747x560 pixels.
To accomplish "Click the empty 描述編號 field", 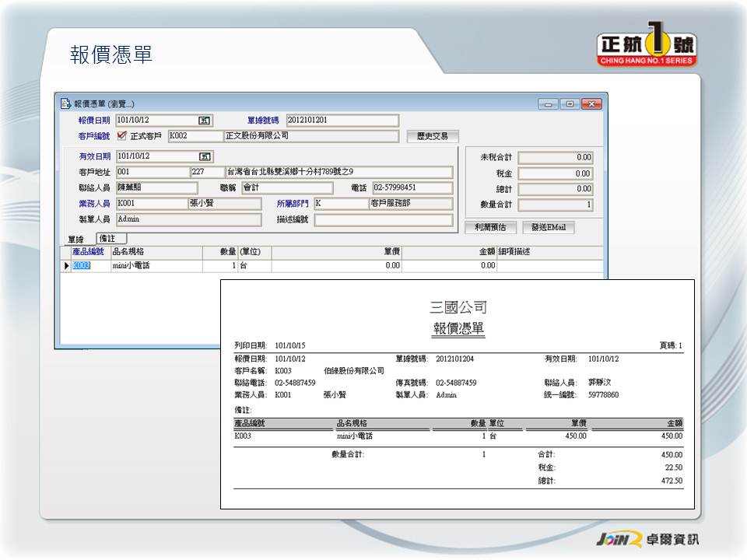I will [x=383, y=220].
